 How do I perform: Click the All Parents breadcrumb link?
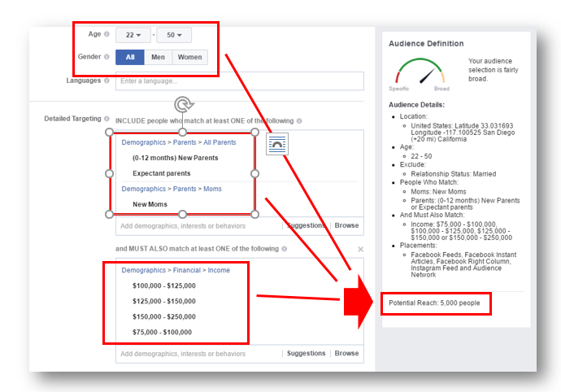pos(220,142)
